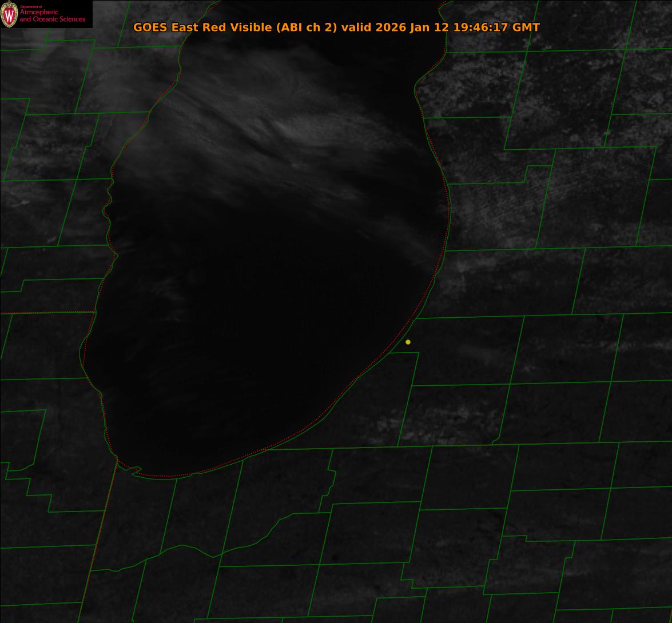Click the horizontal red dotted border west of lake
The height and width of the screenshot is (623, 672).
coord(46,313)
